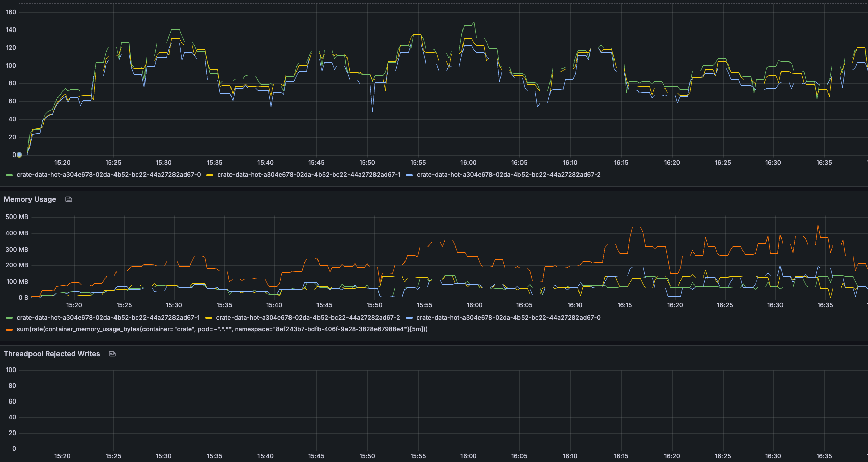The image size is (868, 462).
Task: Click green legend swatch under Memory Usage chart
Action: pyautogui.click(x=9, y=318)
